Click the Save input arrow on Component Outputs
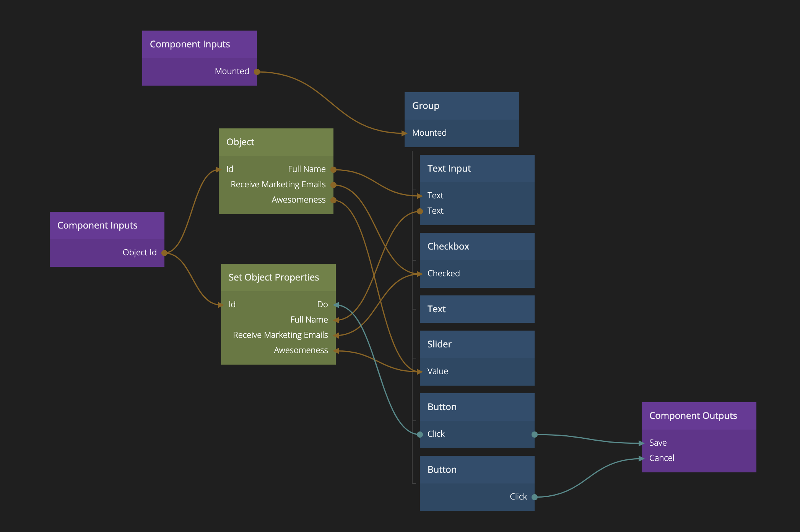This screenshot has height=532, width=800. [642, 443]
